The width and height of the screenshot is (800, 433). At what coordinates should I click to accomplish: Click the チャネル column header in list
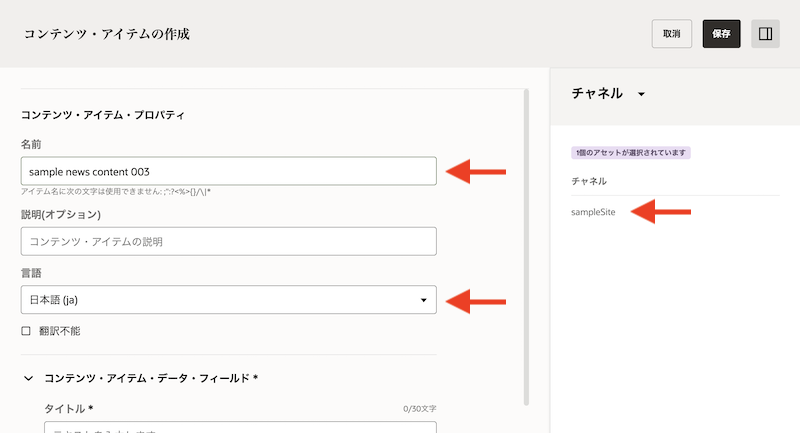coord(589,181)
